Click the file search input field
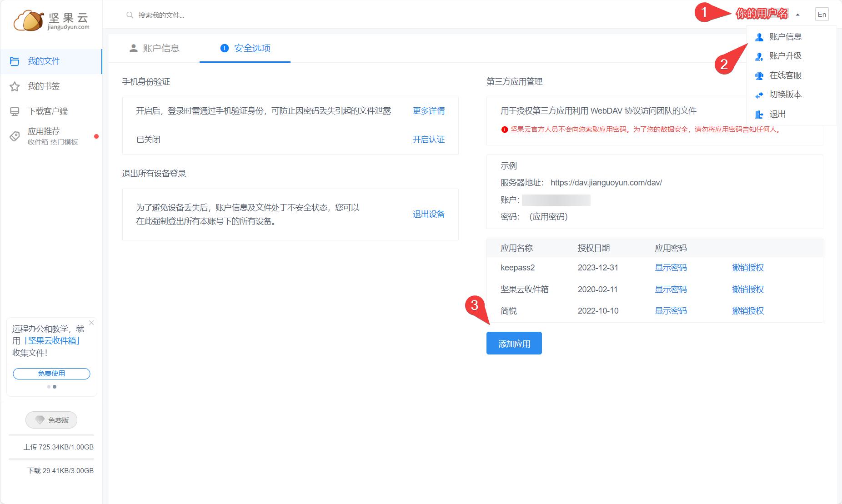 click(182, 15)
